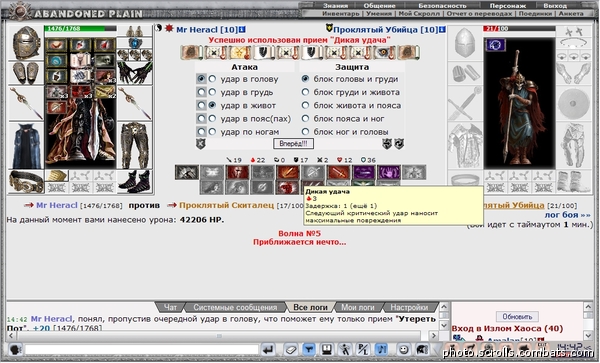
Task: Activate the purple lips skill icon
Action: click(364, 173)
